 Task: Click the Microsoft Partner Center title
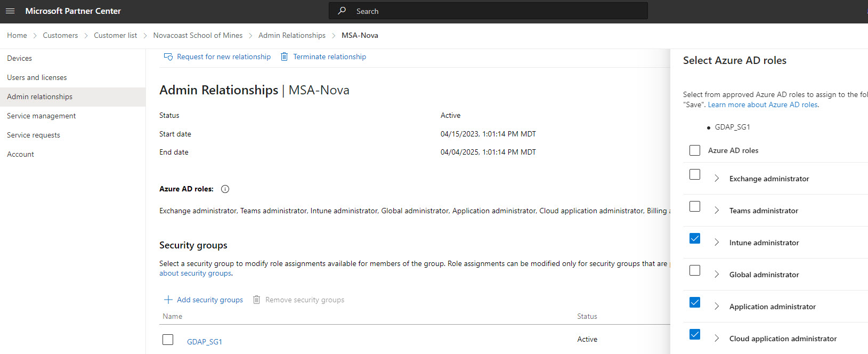[x=73, y=11]
